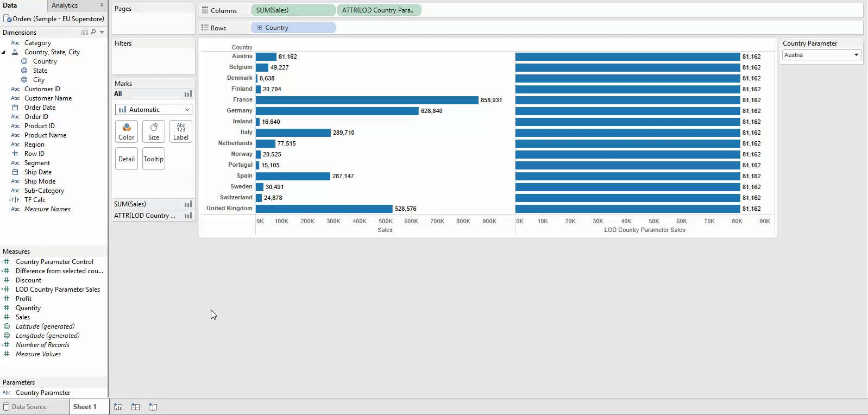
Task: Click the search magnifier in Dimensions header
Action: tap(93, 32)
